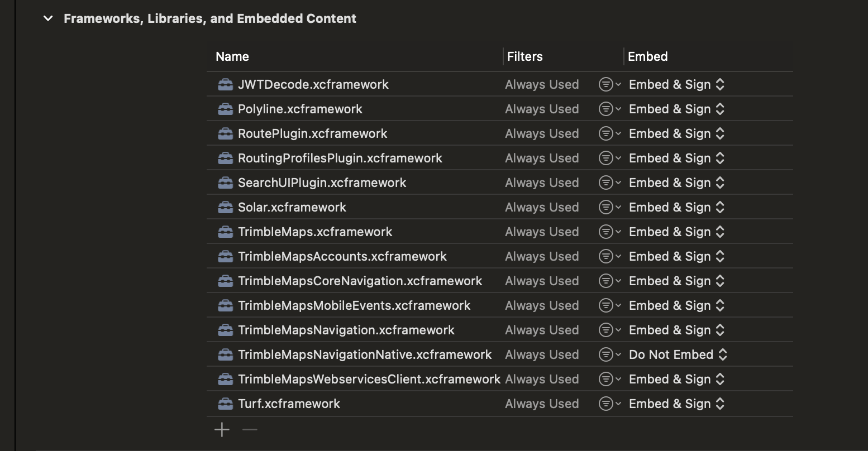Open the platform filter for JWTDecode.xcframework

tap(609, 84)
